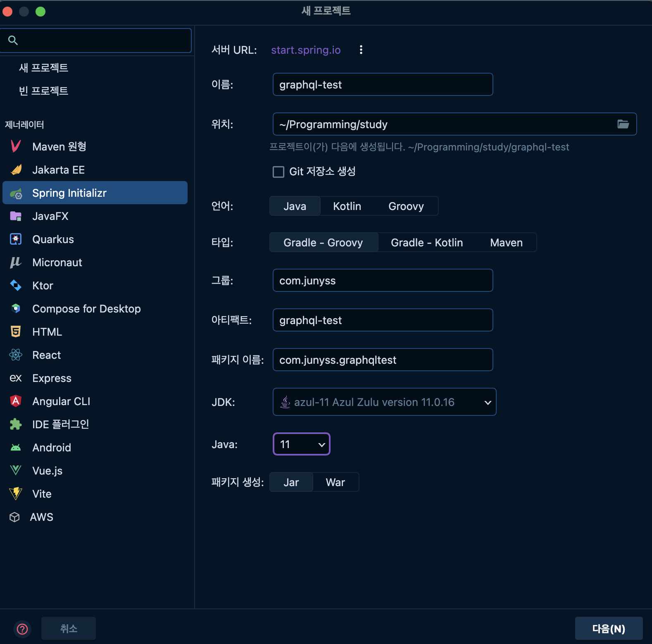Click the Vue.js logo icon
This screenshot has width=652, height=644.
[x=16, y=470]
